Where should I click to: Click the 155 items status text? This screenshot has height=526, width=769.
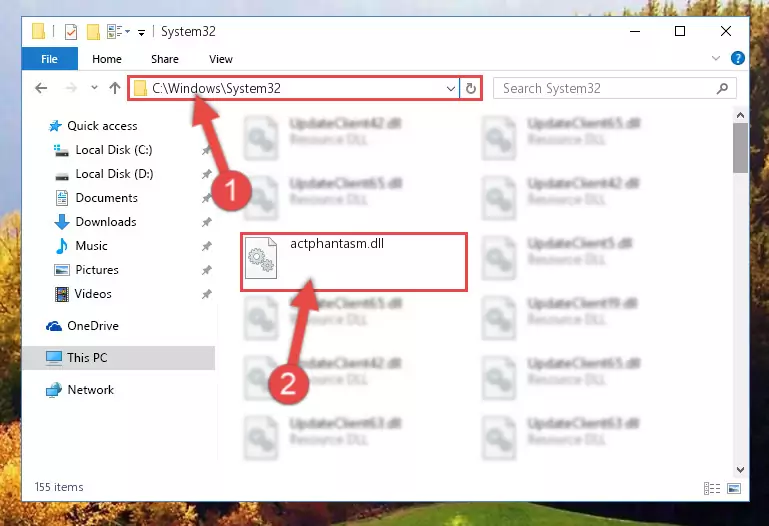point(59,487)
